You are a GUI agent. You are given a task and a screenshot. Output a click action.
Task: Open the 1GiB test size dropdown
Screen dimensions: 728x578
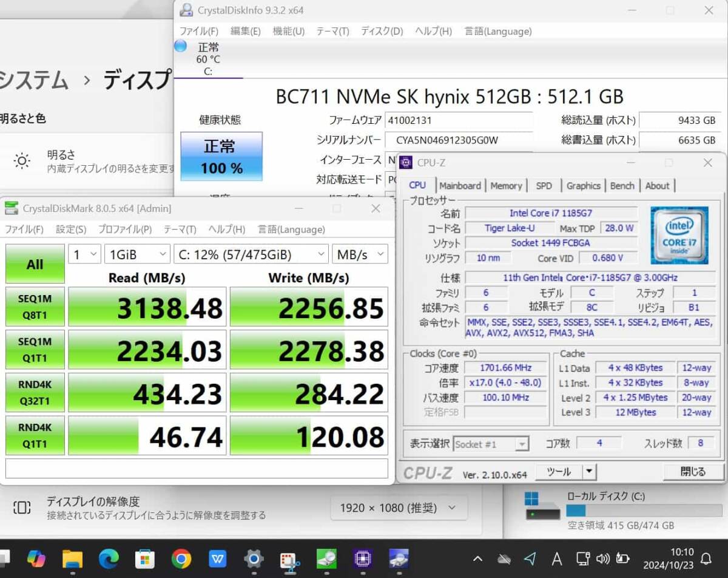coord(137,254)
